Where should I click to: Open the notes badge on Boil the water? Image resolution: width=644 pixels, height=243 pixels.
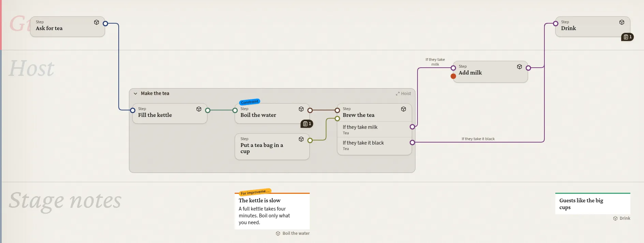(x=307, y=124)
